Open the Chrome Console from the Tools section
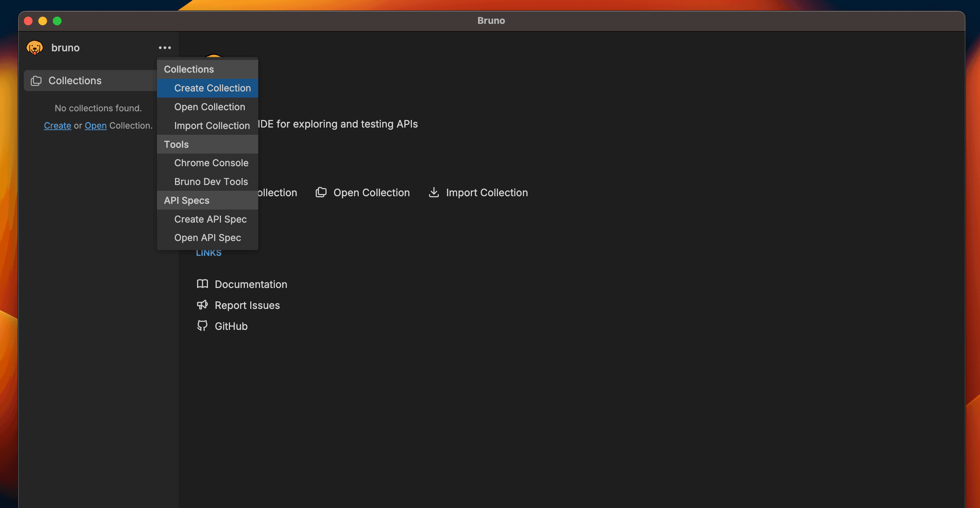Viewport: 980px width, 508px height. (211, 163)
